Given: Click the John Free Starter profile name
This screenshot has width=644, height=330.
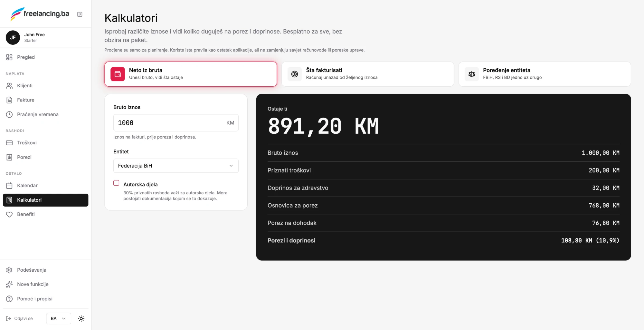Looking at the screenshot, I should pos(34,37).
